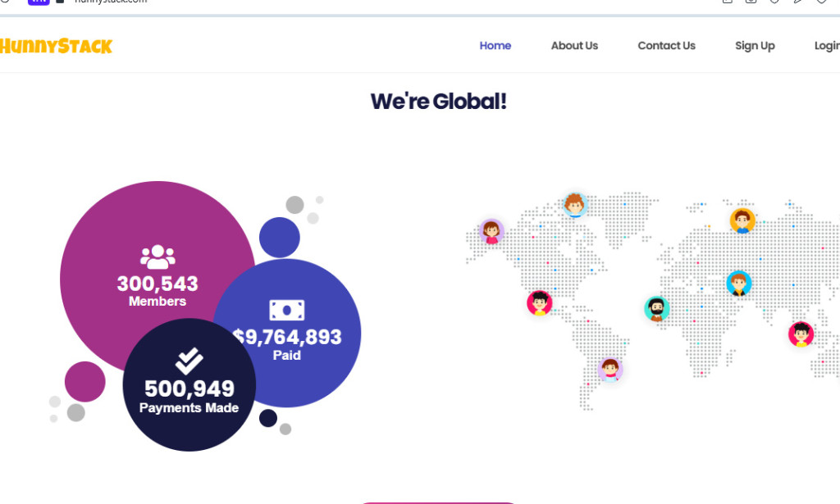
Task: Click the bearded avatar icon over Africa
Action: click(x=656, y=309)
